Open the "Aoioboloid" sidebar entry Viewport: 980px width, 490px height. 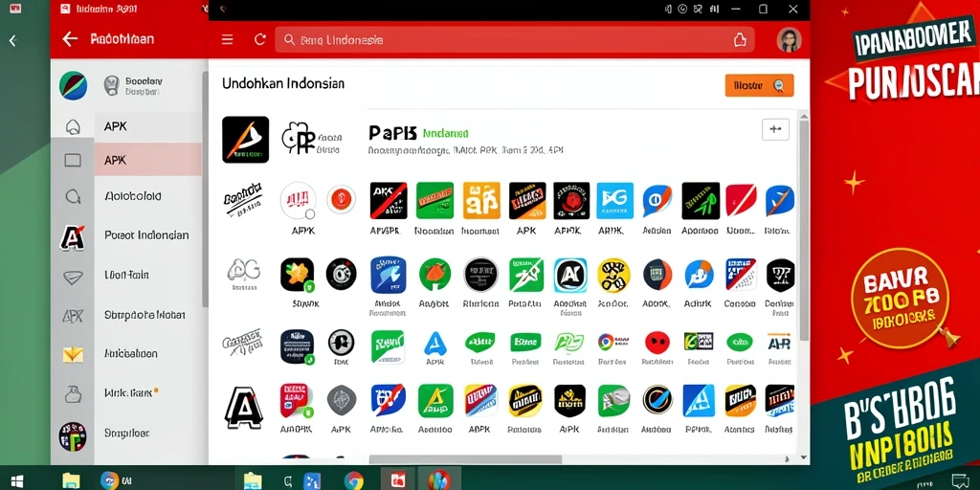point(132,196)
